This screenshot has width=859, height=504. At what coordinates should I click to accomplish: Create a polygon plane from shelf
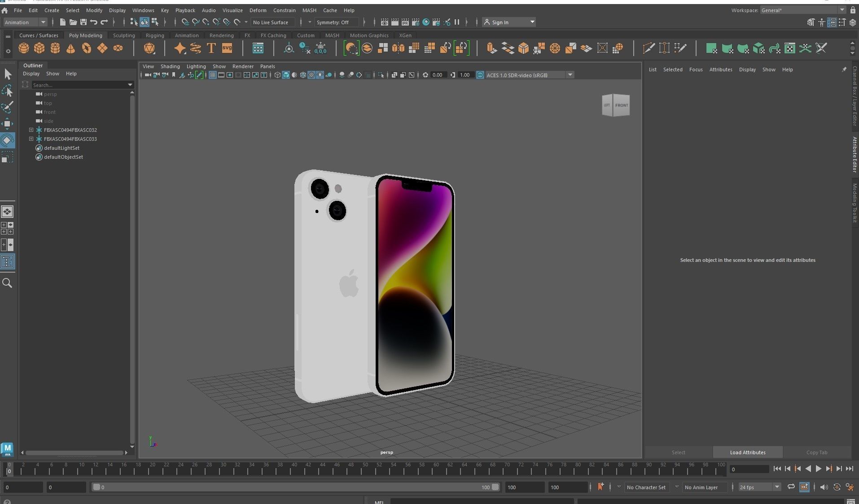[102, 48]
